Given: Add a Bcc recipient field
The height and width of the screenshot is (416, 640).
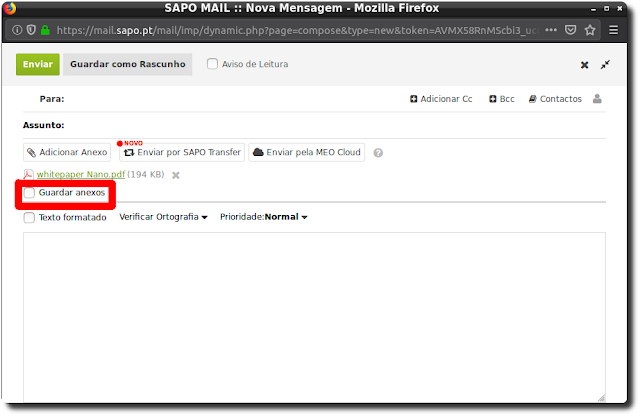Looking at the screenshot, I should point(502,99).
